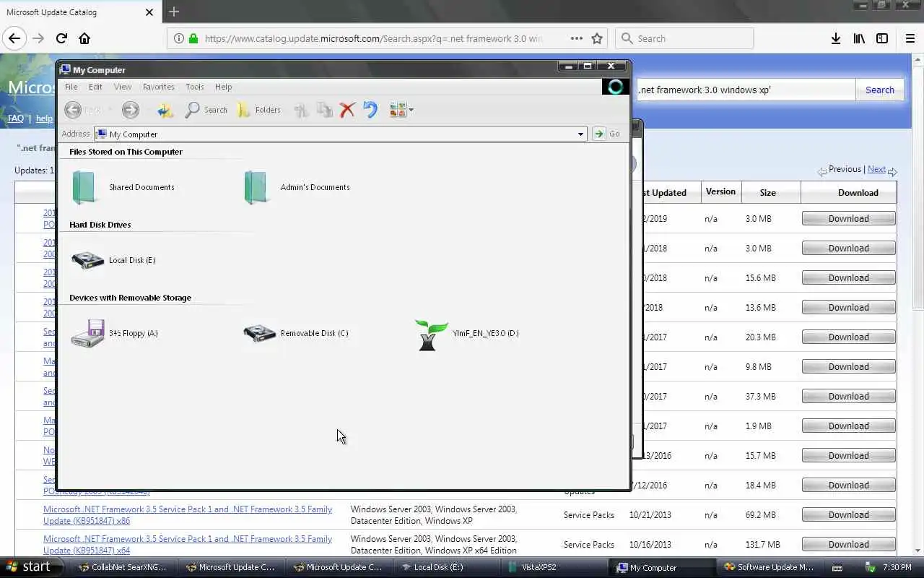Open the browser hamburger menu

910,38
